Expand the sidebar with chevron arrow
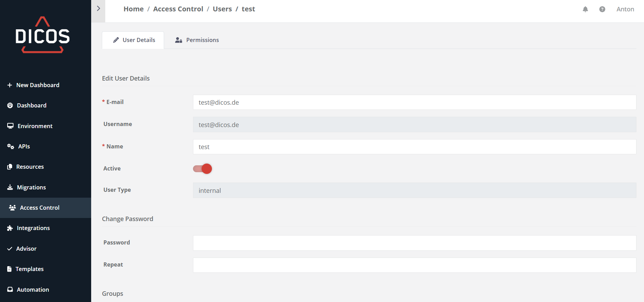The height and width of the screenshot is (302, 644). 98,9
